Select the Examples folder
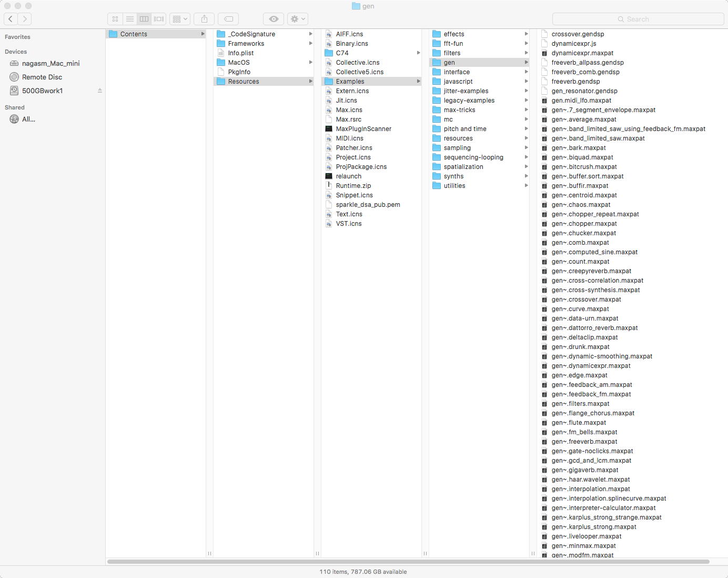Image resolution: width=728 pixels, height=578 pixels. pyautogui.click(x=371, y=81)
